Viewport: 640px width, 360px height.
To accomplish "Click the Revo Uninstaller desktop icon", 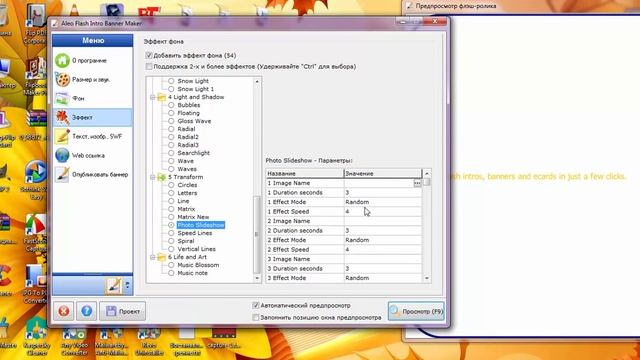I will (x=149, y=340).
